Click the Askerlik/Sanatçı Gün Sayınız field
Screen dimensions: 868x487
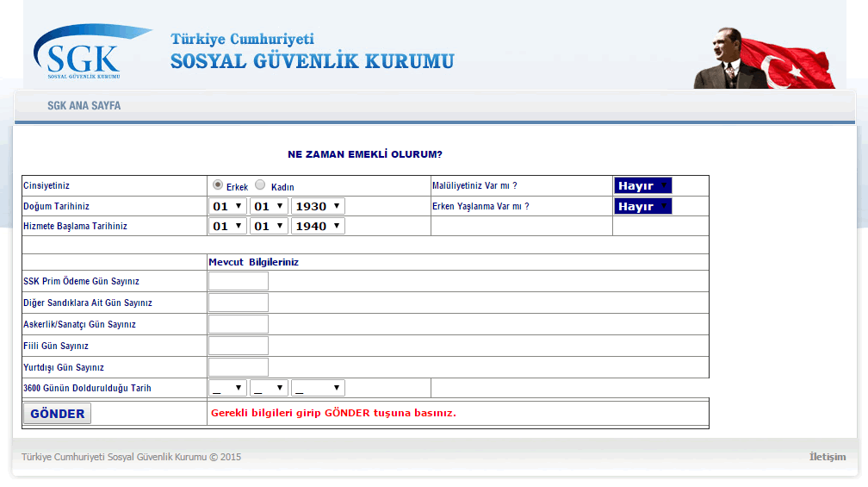click(239, 324)
